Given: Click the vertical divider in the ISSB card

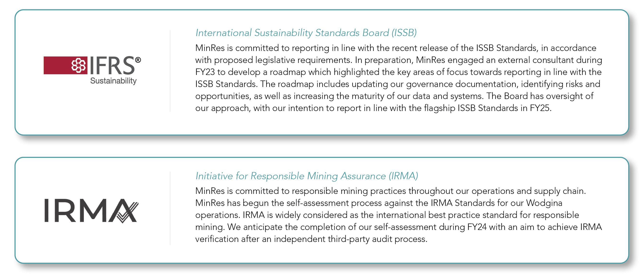Looking at the screenshot, I should [170, 71].
